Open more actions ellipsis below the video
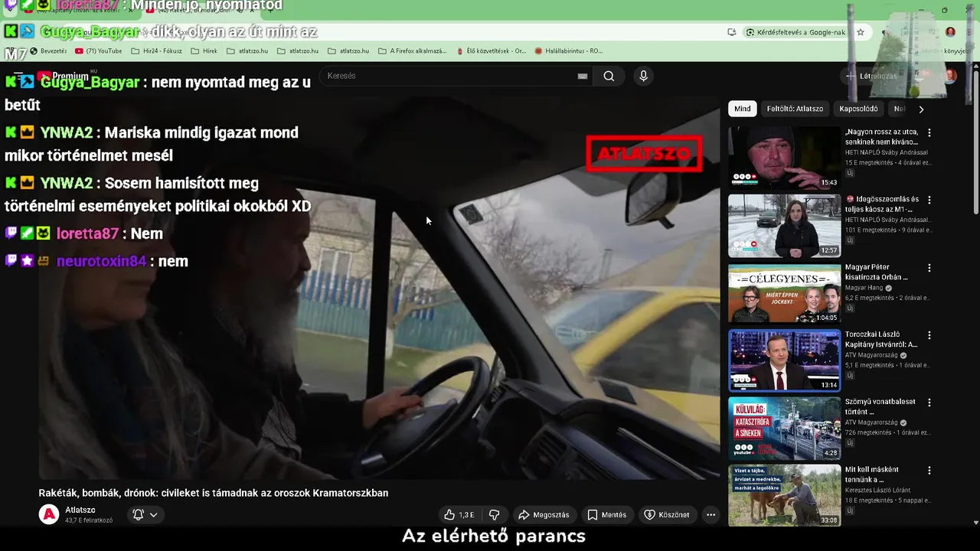This screenshot has width=980, height=551. point(710,515)
